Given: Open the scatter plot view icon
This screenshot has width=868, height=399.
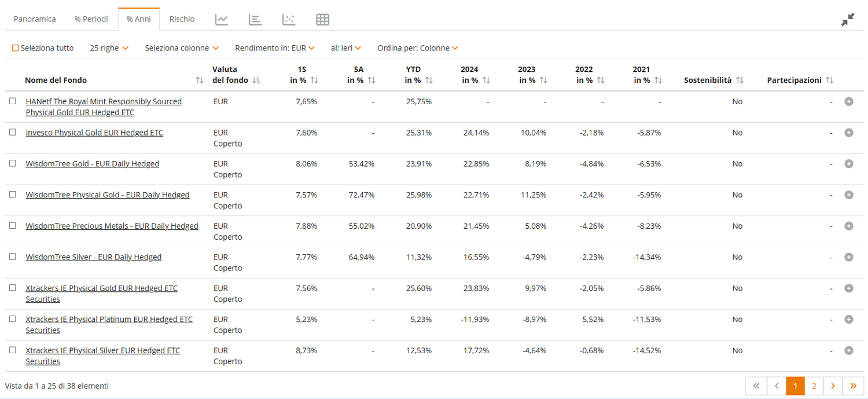Looking at the screenshot, I should [x=289, y=19].
